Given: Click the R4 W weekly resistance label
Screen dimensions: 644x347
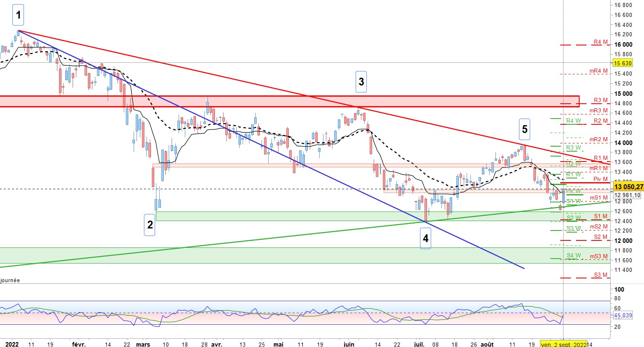Looking at the screenshot, I should [x=573, y=121].
